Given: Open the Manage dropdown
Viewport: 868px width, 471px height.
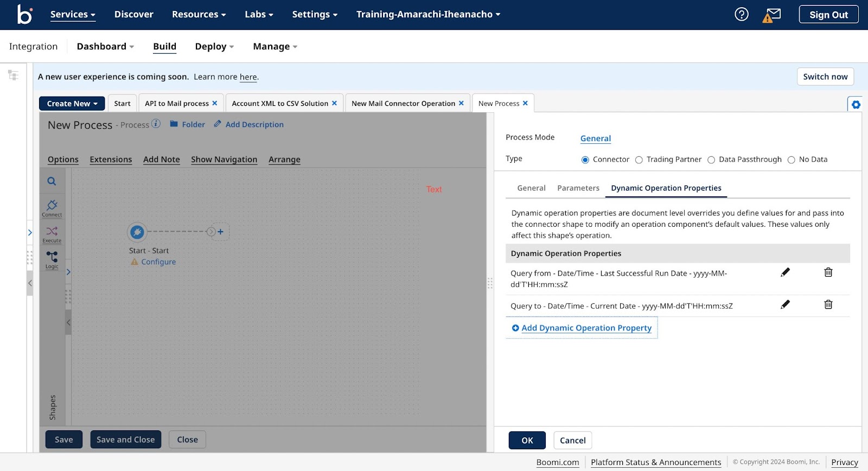Looking at the screenshot, I should pyautogui.click(x=275, y=47).
